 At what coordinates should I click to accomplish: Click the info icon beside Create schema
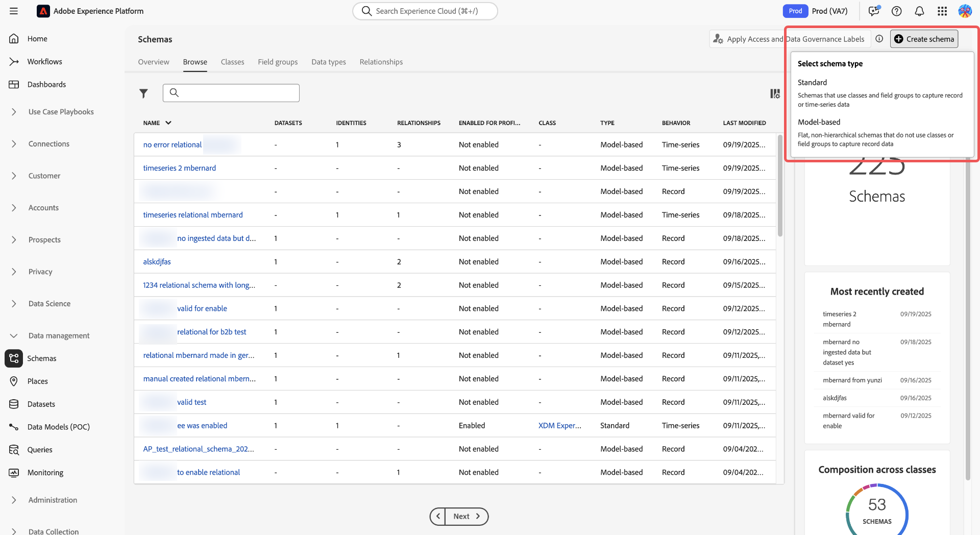(x=879, y=39)
